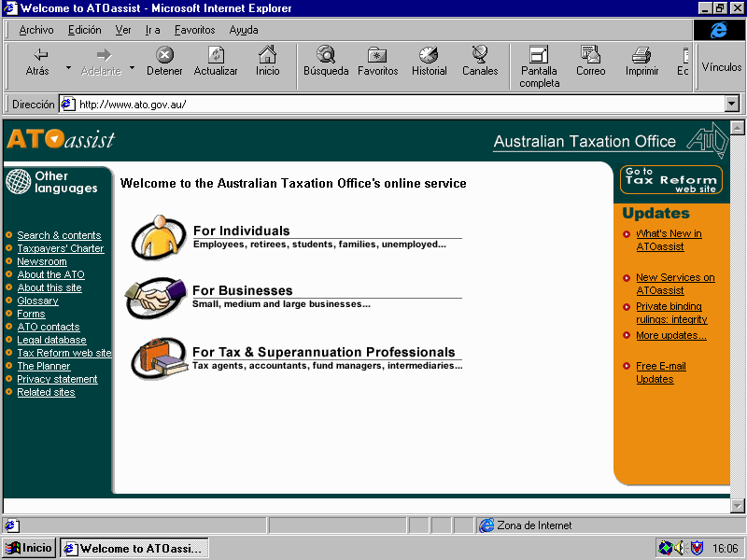Click the address bar URL field

401,104
